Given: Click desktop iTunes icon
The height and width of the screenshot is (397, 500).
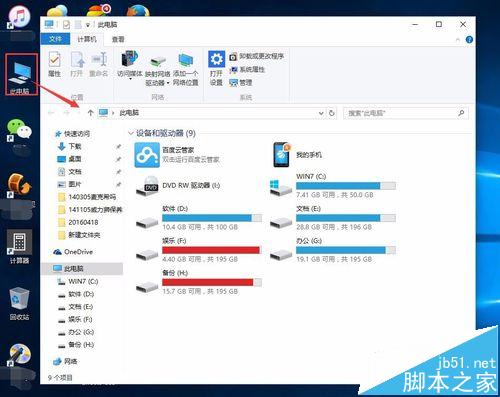Looking at the screenshot, I should (x=19, y=18).
